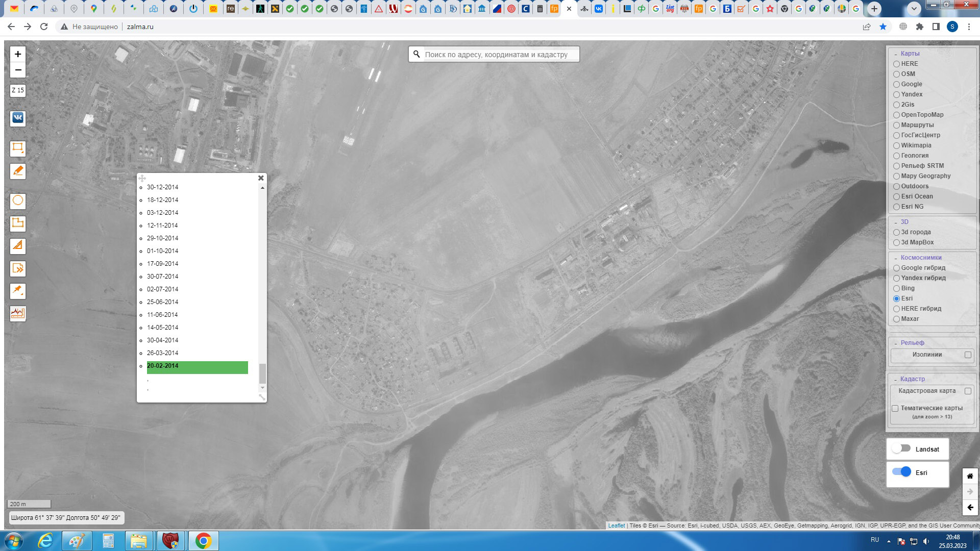Select the Google гибрид radio option
This screenshot has width=980, height=551.
(897, 268)
